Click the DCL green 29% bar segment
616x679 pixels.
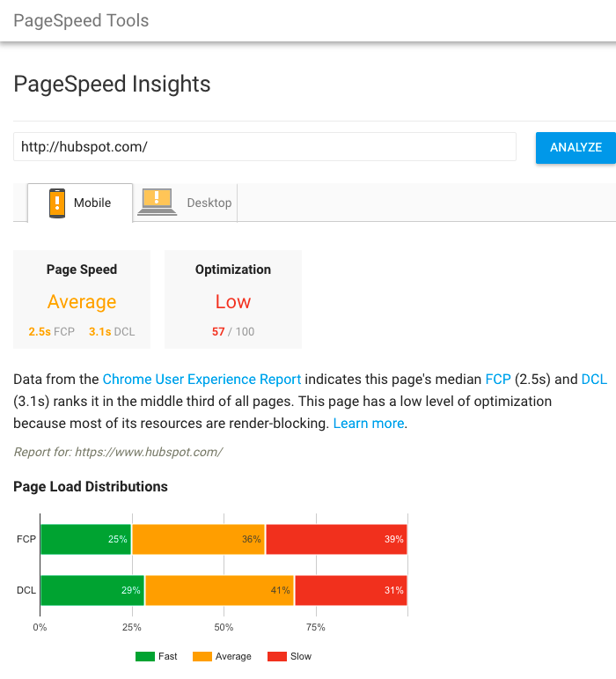(x=92, y=590)
